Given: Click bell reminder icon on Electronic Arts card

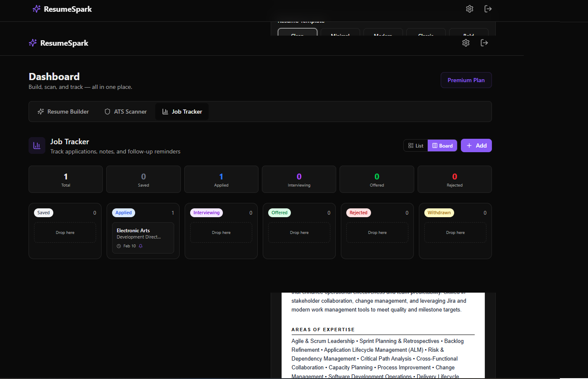Looking at the screenshot, I should [141, 246].
